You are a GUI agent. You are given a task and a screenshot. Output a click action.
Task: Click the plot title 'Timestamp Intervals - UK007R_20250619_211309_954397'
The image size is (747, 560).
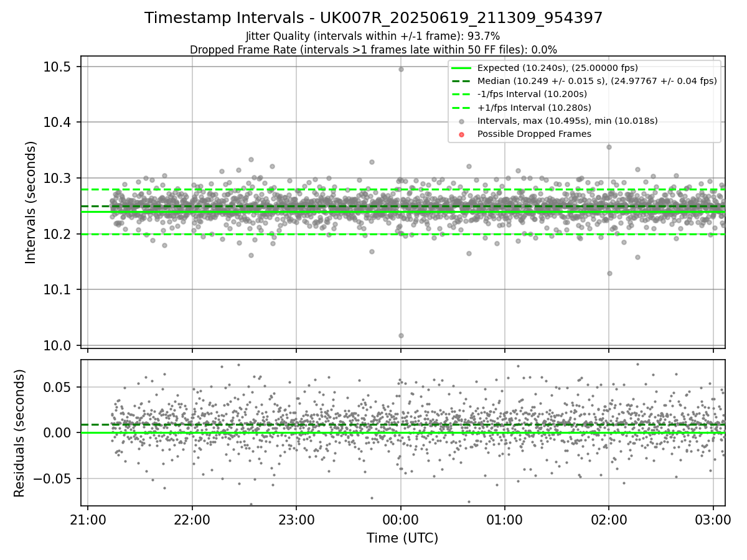374,18
